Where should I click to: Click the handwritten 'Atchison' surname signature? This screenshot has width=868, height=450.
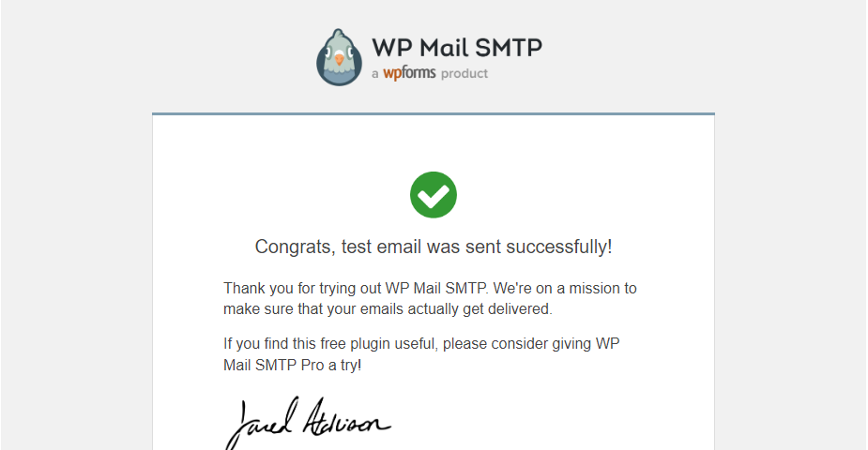point(347,418)
